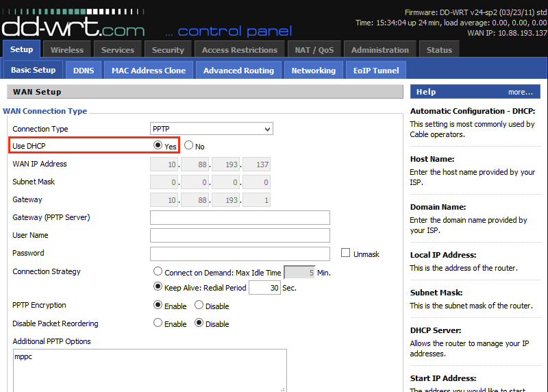Choose Keep Alive connection strategy
Image resolution: width=548 pixels, height=392 pixels.
tap(158, 287)
